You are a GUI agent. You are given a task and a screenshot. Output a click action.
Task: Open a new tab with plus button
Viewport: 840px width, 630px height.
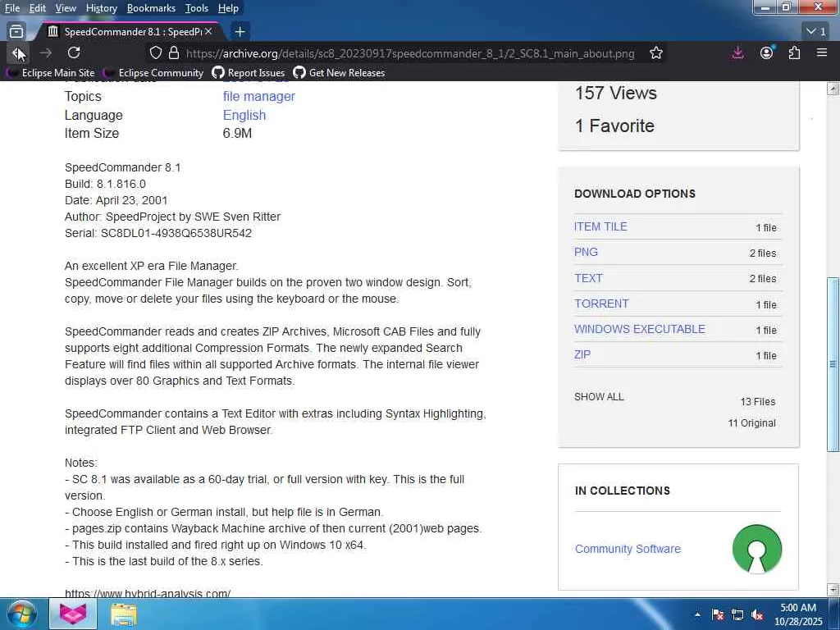(240, 32)
